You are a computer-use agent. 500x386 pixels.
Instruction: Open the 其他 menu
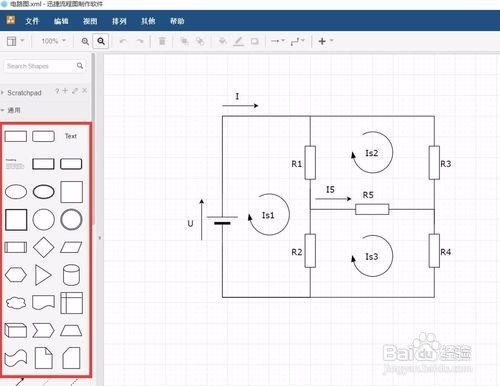coord(148,21)
